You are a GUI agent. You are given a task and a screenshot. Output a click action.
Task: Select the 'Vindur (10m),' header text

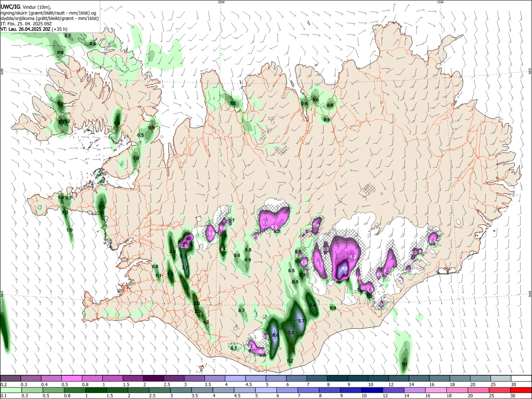[36, 7]
